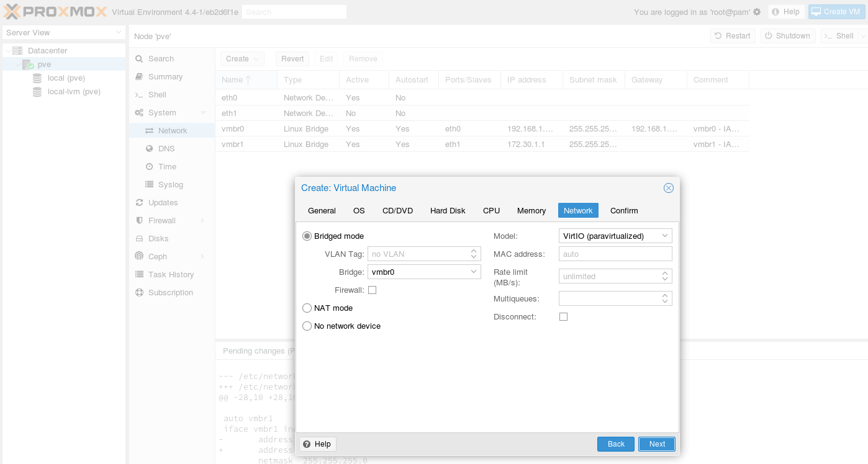Click the Time clock icon
This screenshot has width=868, height=464.
[x=149, y=166]
